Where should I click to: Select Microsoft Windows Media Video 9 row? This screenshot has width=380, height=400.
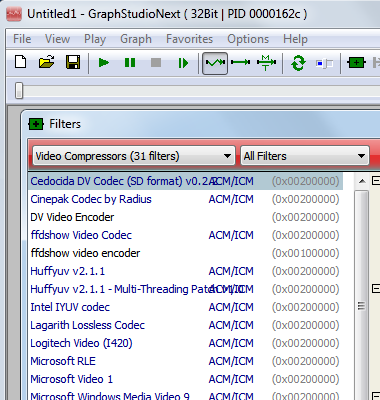(185, 395)
